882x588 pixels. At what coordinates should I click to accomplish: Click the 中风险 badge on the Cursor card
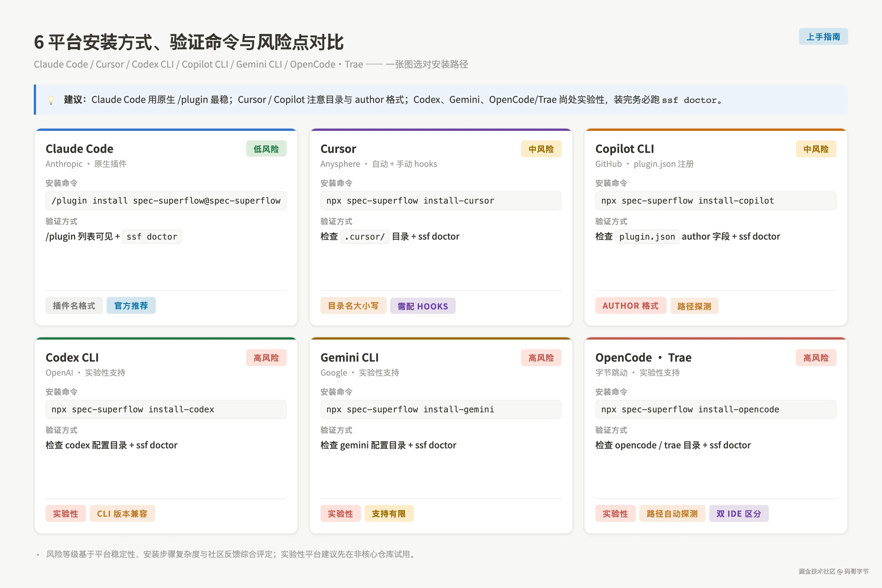pos(541,149)
